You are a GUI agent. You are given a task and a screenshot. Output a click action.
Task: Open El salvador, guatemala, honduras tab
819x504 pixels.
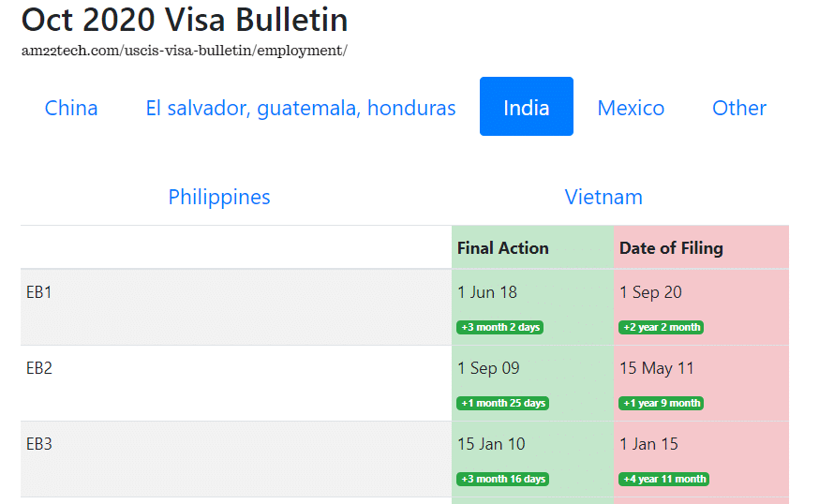tap(301, 108)
